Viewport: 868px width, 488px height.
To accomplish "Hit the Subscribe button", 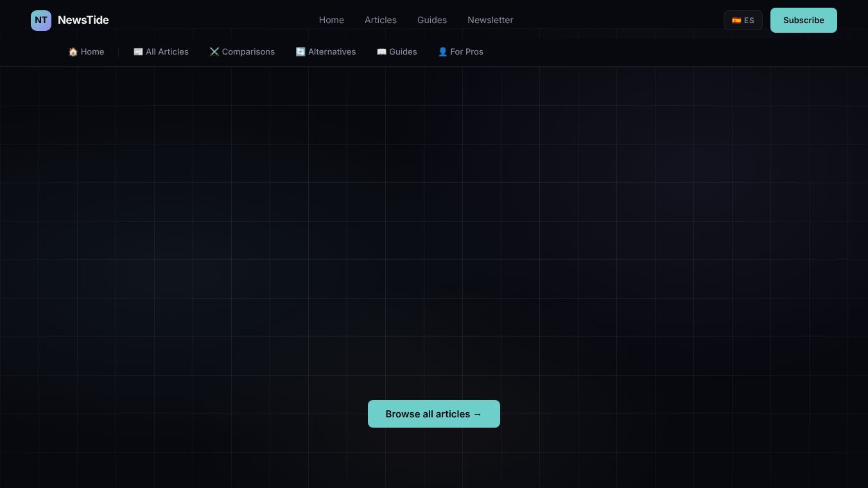I will click(x=804, y=20).
